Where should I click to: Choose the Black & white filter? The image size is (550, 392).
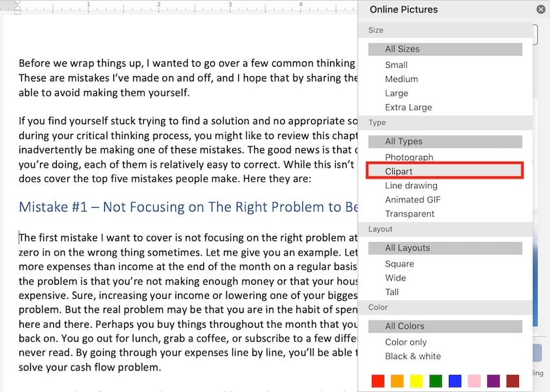(x=413, y=356)
